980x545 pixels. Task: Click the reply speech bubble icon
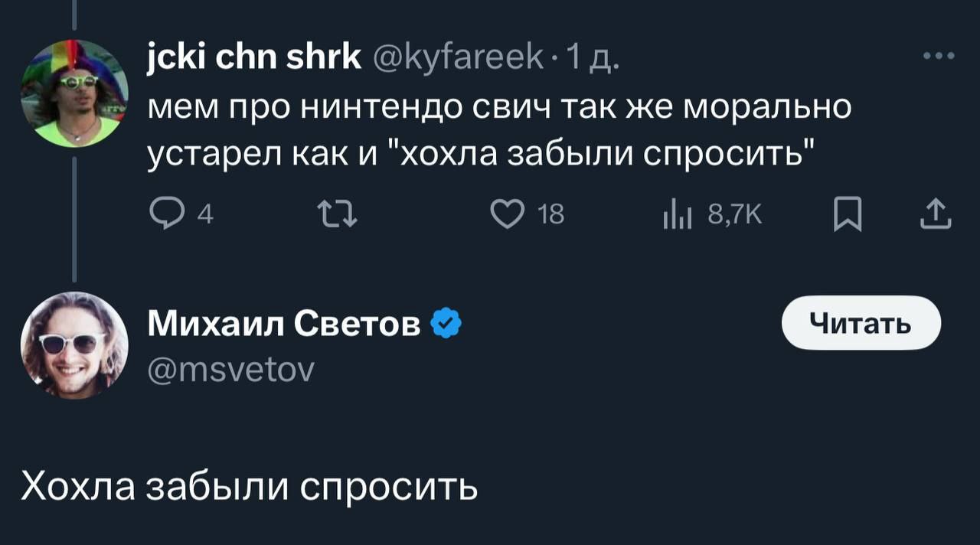coord(162,216)
